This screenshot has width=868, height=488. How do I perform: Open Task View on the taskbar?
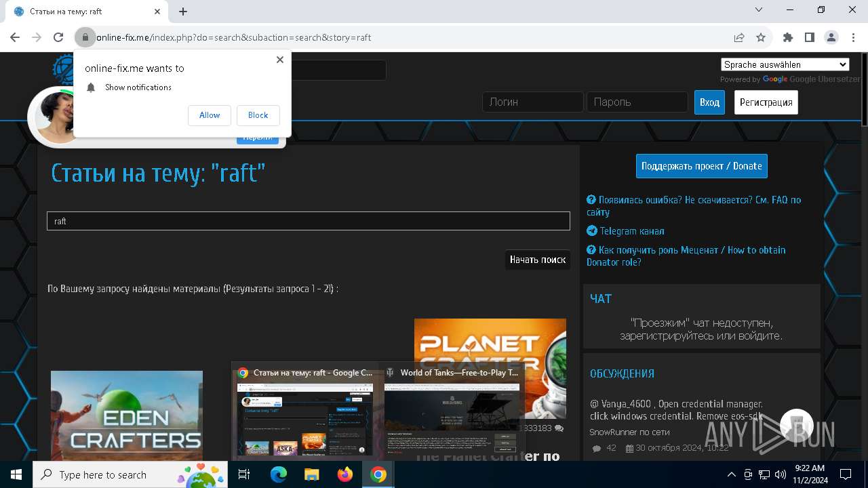(245, 474)
